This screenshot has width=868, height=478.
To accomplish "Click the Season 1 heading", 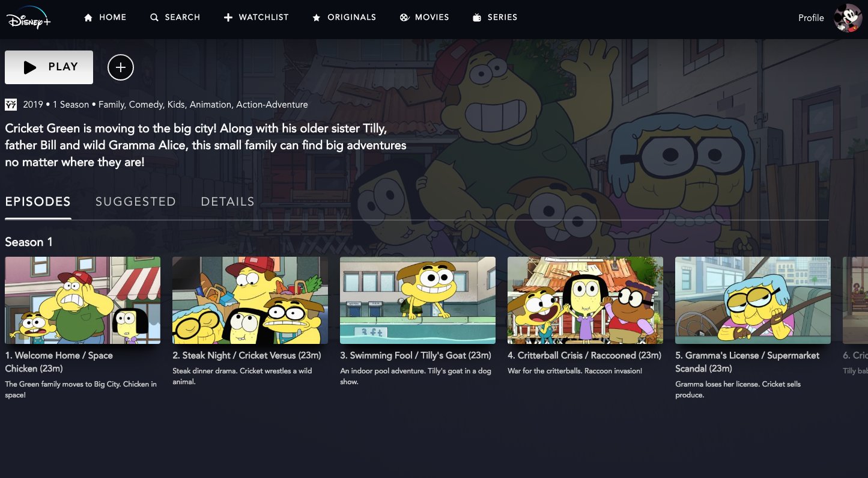I will [x=29, y=242].
